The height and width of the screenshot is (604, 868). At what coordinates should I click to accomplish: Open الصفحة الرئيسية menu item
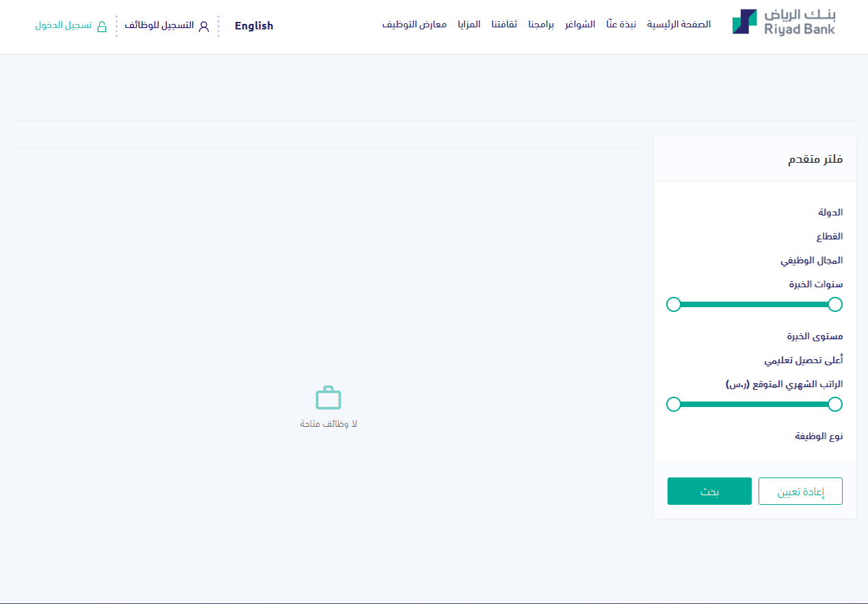pyautogui.click(x=679, y=25)
